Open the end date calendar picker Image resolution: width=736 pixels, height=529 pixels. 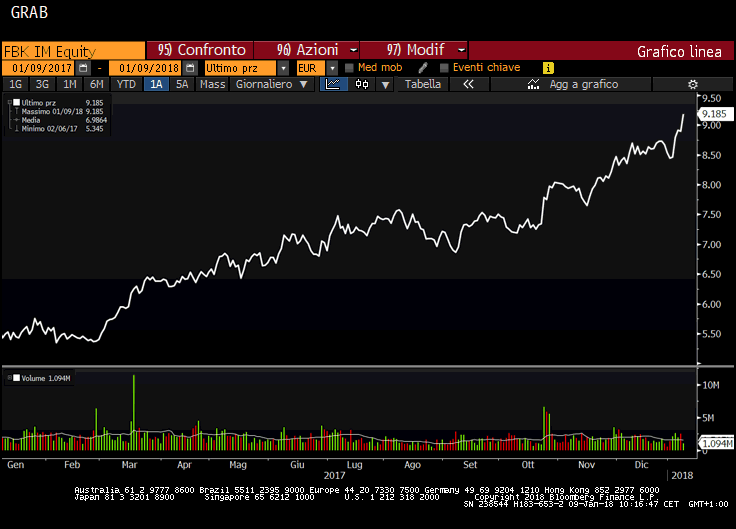(190, 68)
